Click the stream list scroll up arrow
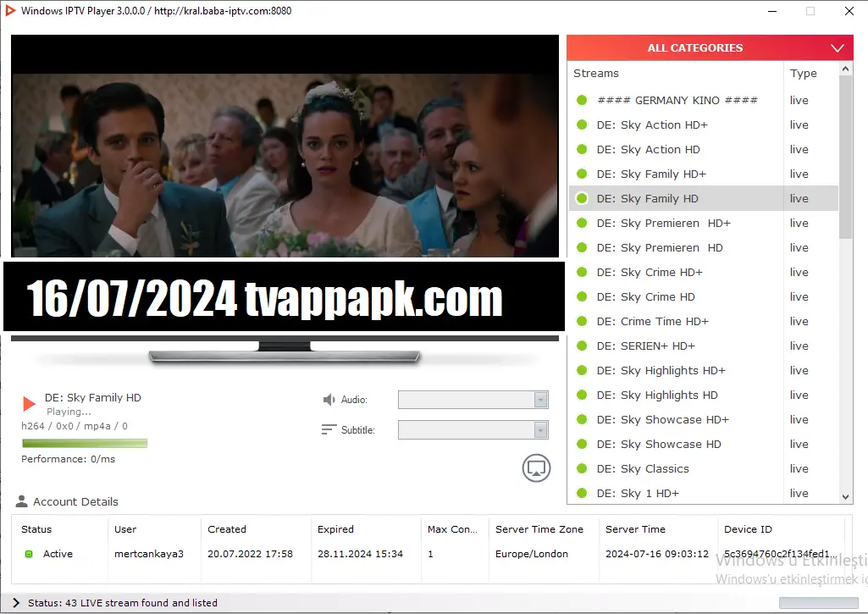The height and width of the screenshot is (614, 868). [845, 69]
